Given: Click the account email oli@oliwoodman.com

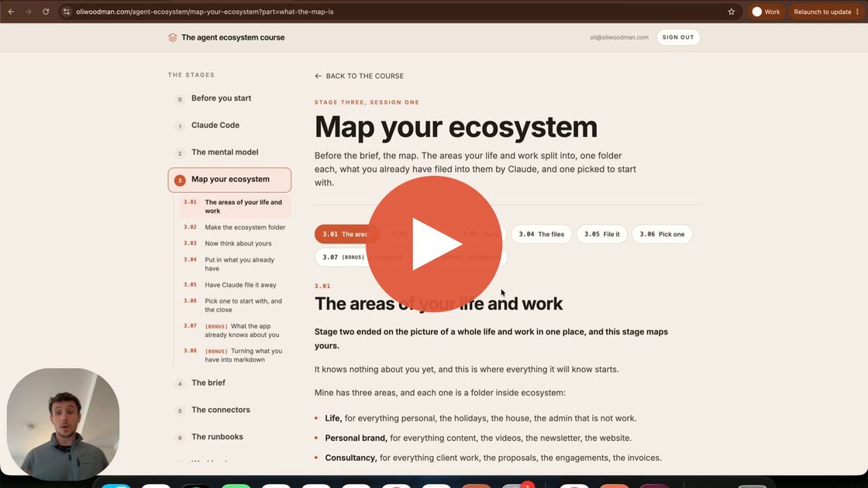Looking at the screenshot, I should 619,38.
